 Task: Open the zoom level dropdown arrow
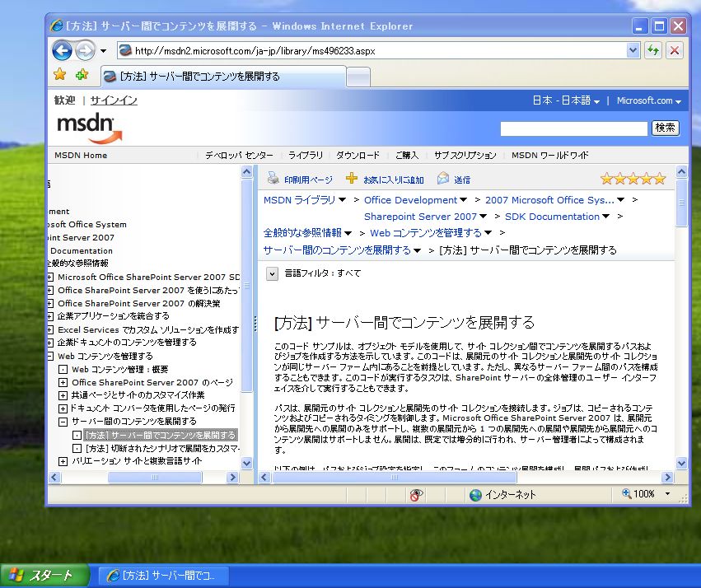click(667, 494)
